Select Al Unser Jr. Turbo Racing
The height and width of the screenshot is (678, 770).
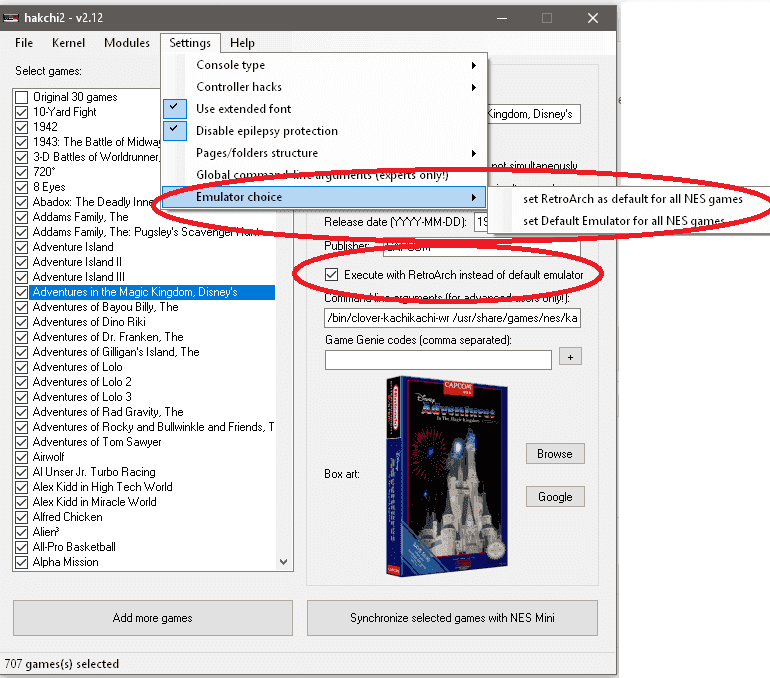(x=94, y=472)
